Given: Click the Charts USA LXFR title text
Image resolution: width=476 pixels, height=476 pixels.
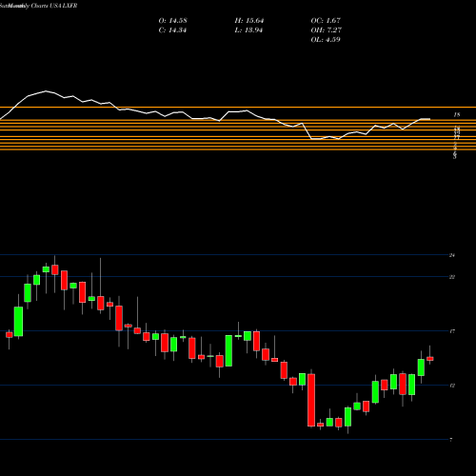Looking at the screenshot, I should [54, 6].
